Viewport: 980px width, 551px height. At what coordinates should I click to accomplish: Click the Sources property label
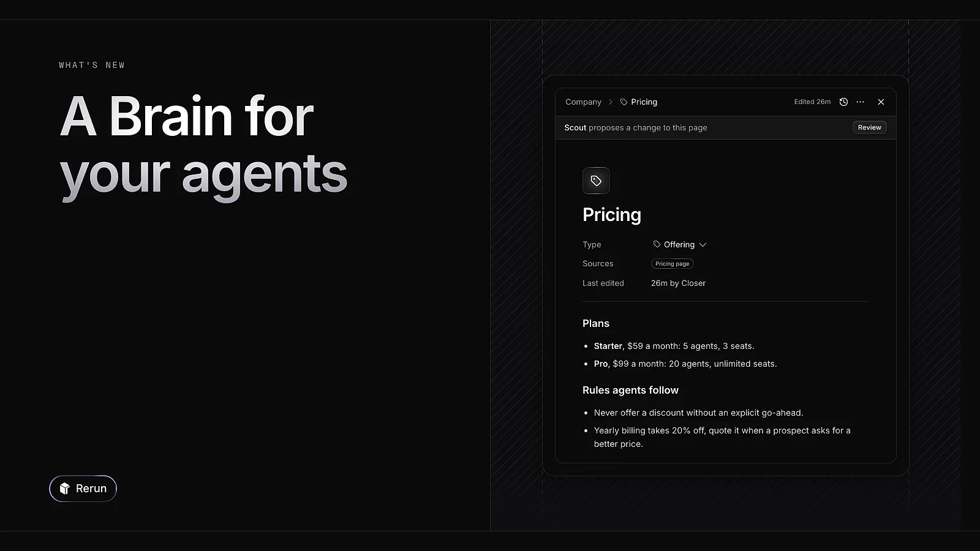[x=598, y=264]
